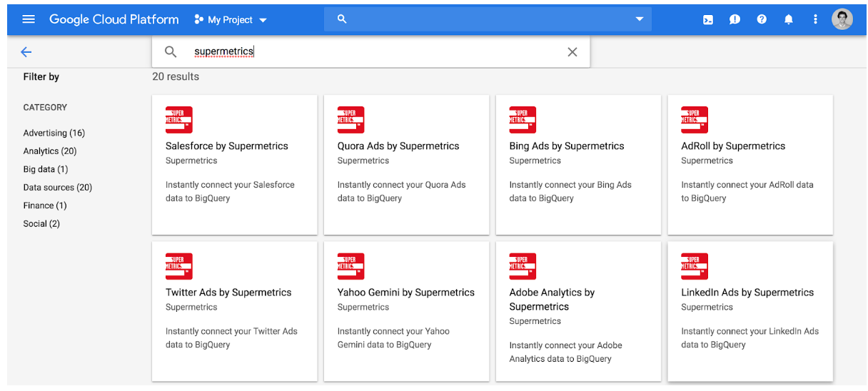Click the Google Cloud Platform logo text

[114, 20]
